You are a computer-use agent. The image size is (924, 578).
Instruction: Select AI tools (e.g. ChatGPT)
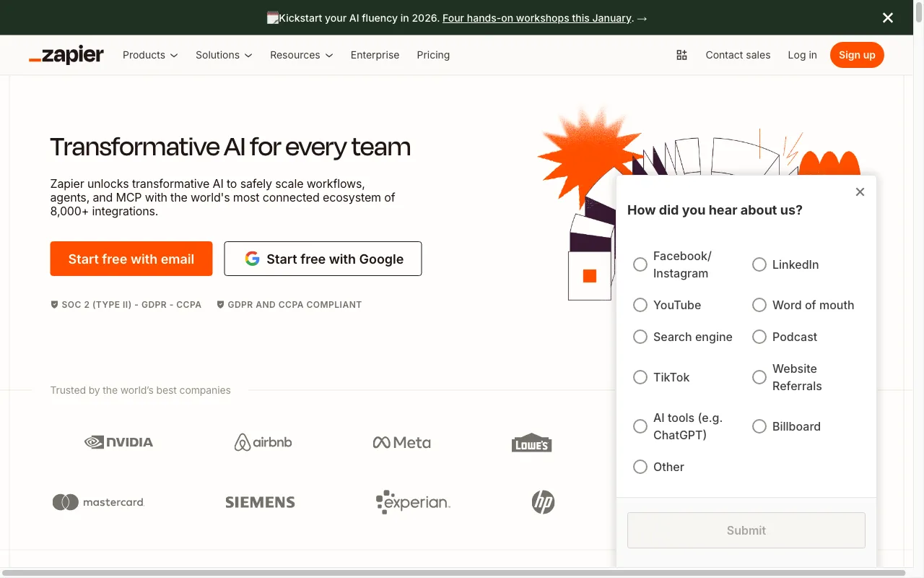[640, 426]
